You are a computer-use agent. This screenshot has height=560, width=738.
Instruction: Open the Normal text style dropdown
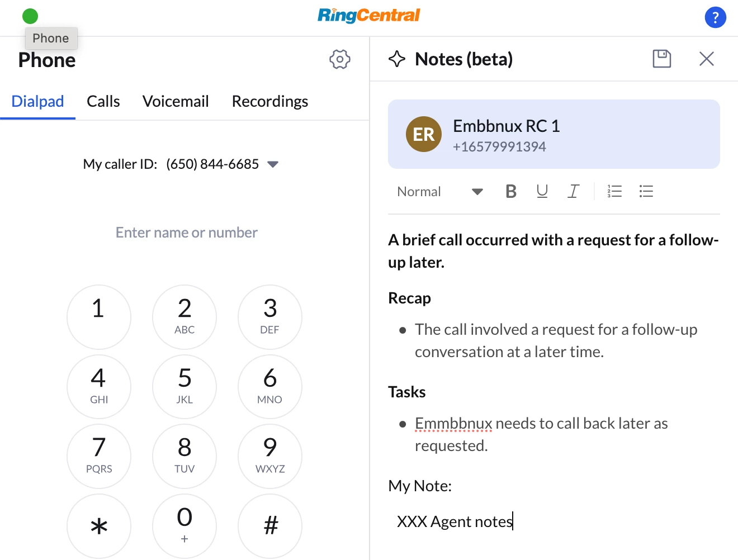point(439,192)
